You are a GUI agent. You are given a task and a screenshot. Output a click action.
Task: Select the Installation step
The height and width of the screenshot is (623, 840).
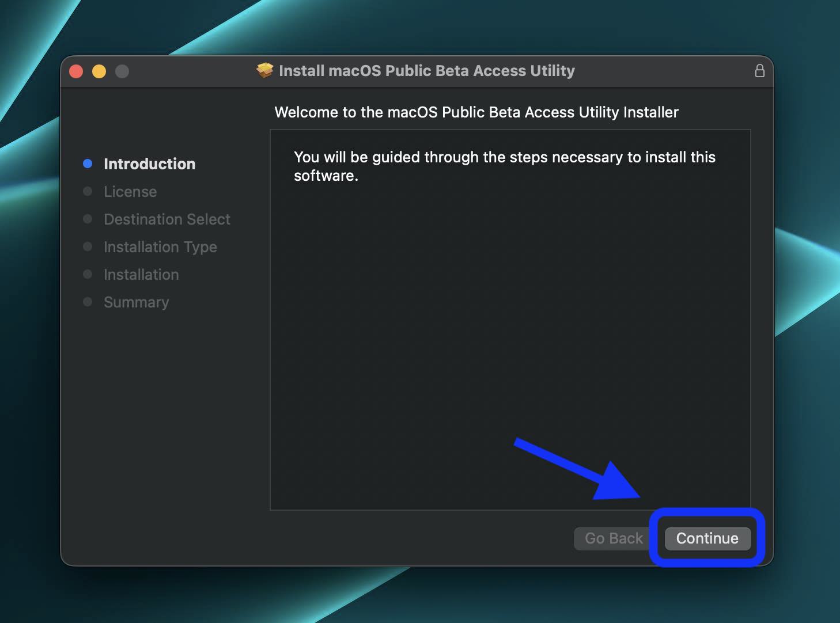click(x=141, y=274)
